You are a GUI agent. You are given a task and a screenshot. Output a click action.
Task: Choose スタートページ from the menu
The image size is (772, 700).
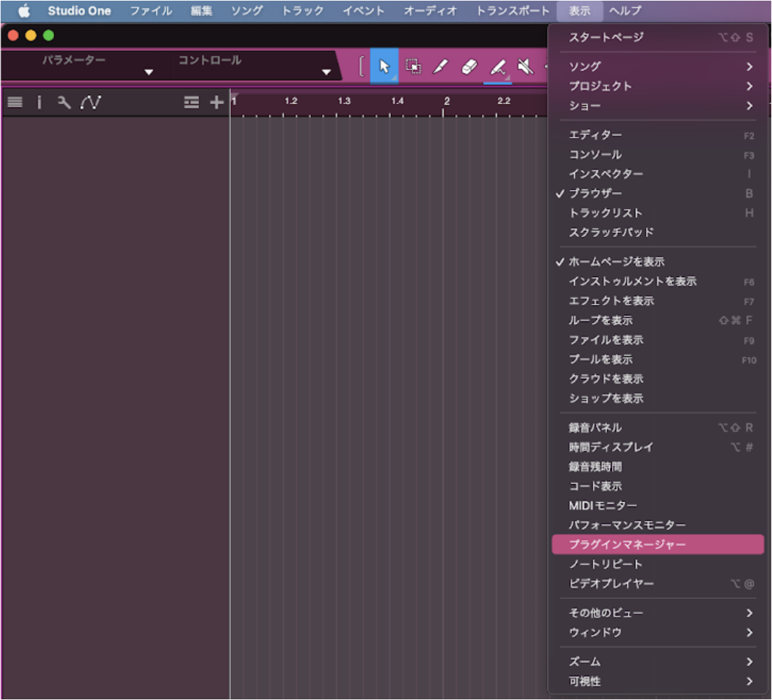click(x=658, y=37)
